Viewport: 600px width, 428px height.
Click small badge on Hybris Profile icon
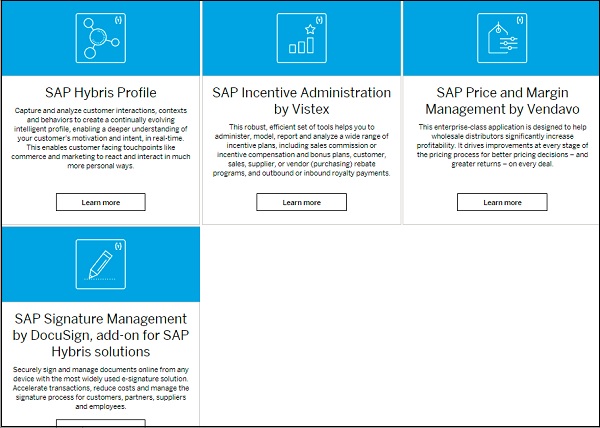coord(119,17)
